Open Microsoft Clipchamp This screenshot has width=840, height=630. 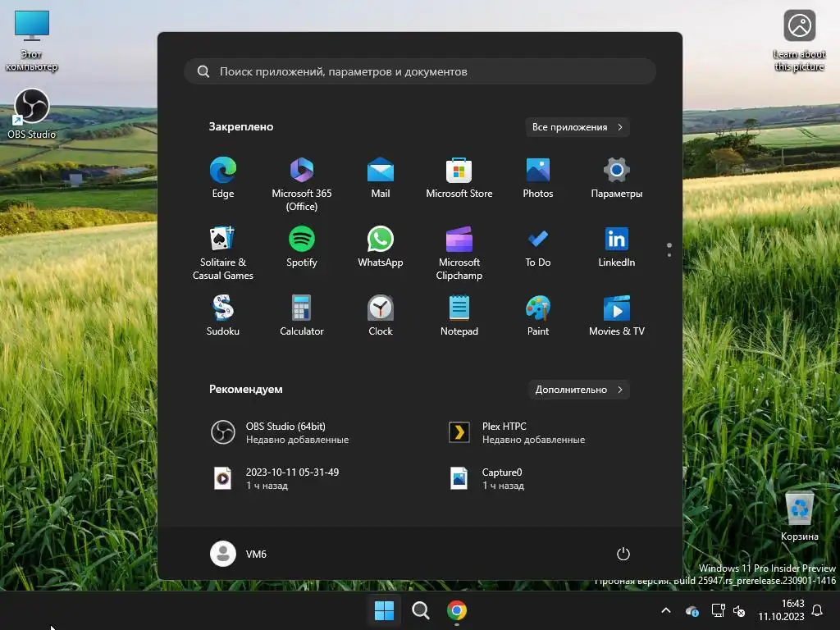click(x=459, y=253)
